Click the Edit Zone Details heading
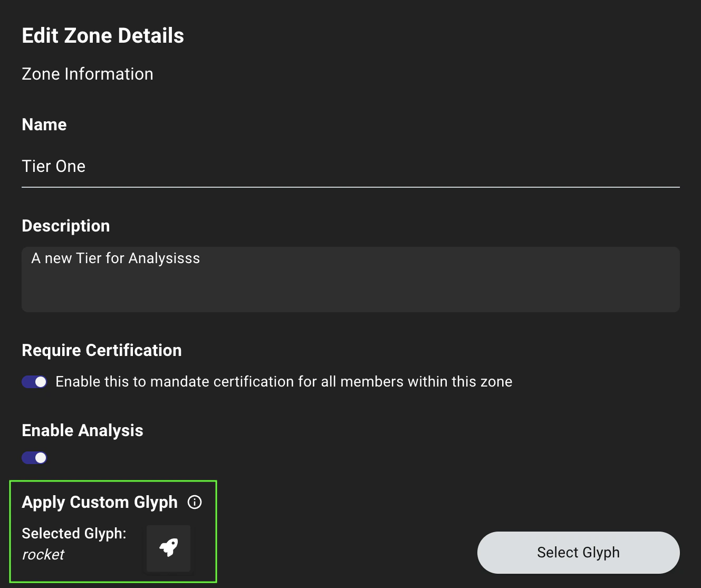Image resolution: width=701 pixels, height=588 pixels. pyautogui.click(x=102, y=35)
